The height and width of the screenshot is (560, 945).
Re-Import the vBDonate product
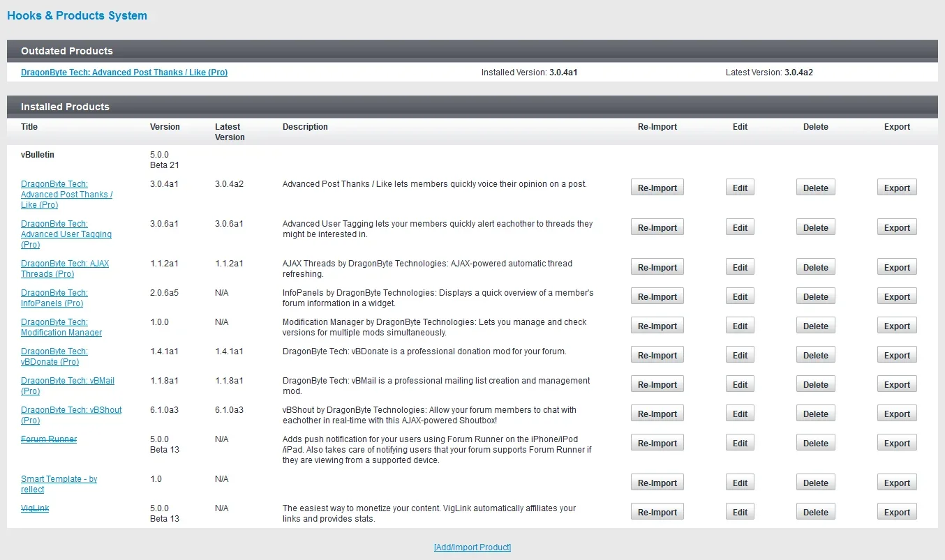pyautogui.click(x=657, y=355)
